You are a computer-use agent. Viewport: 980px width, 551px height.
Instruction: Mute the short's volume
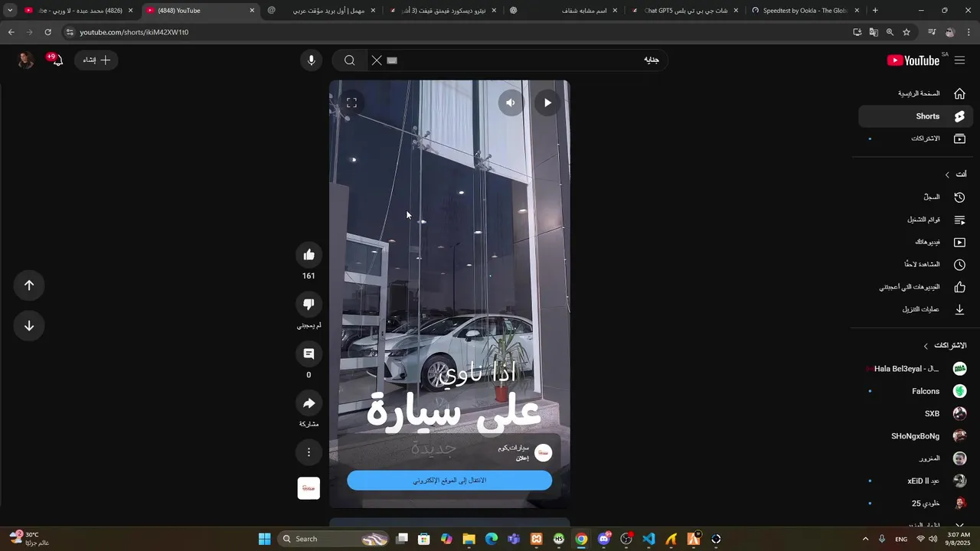(x=511, y=103)
